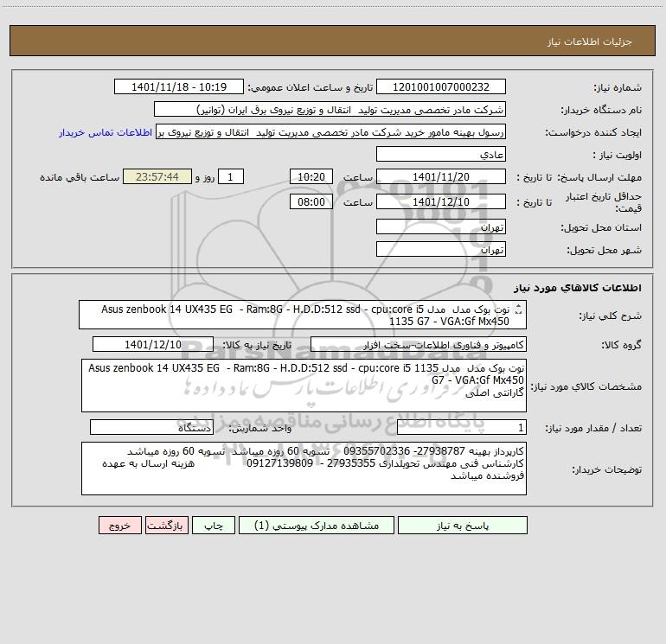Click the حداقل تاریخ اعتبار قیمت label
The height and width of the screenshot is (644, 666).
pos(604,202)
